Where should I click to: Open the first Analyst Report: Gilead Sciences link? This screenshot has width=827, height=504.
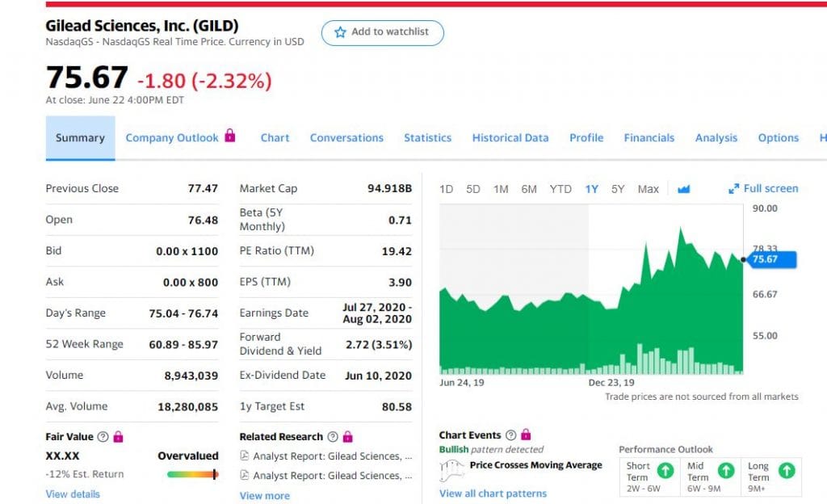pyautogui.click(x=332, y=456)
